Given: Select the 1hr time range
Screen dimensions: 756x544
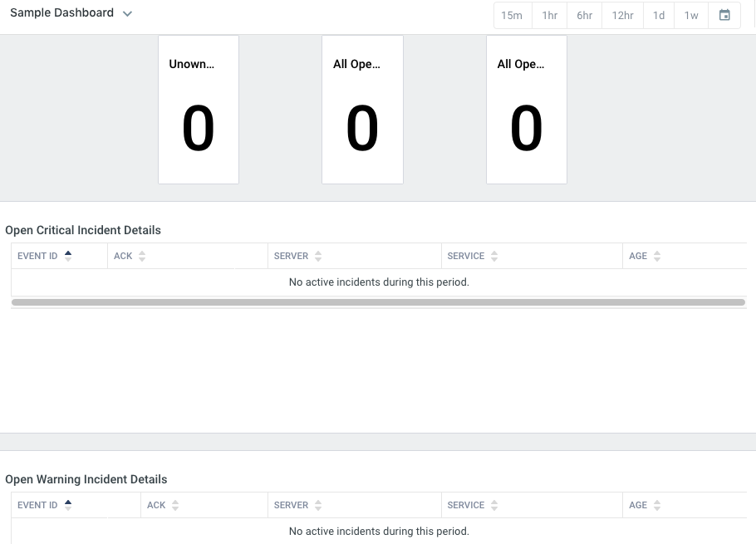Looking at the screenshot, I should [550, 16].
